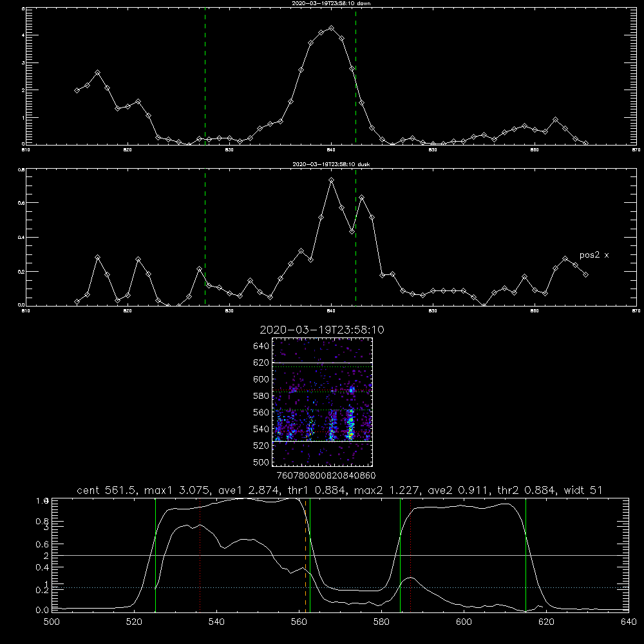The image size is (644, 644).
Task: Click the bottom plot x-axis label '580'
Action: (x=381, y=622)
